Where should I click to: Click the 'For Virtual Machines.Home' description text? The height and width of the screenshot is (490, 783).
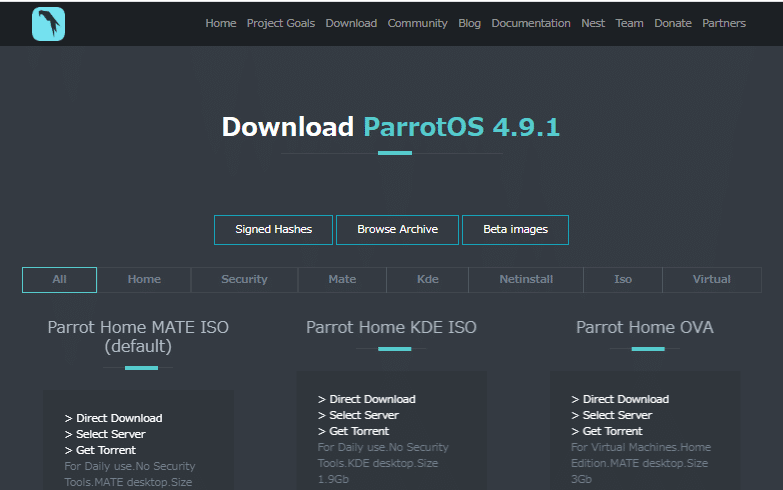641,447
